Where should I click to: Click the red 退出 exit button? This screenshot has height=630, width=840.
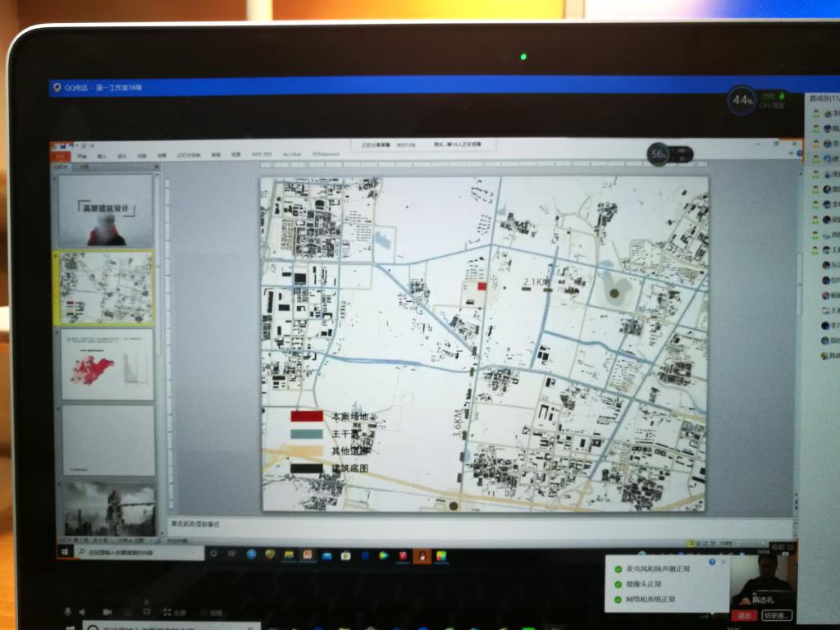click(744, 614)
